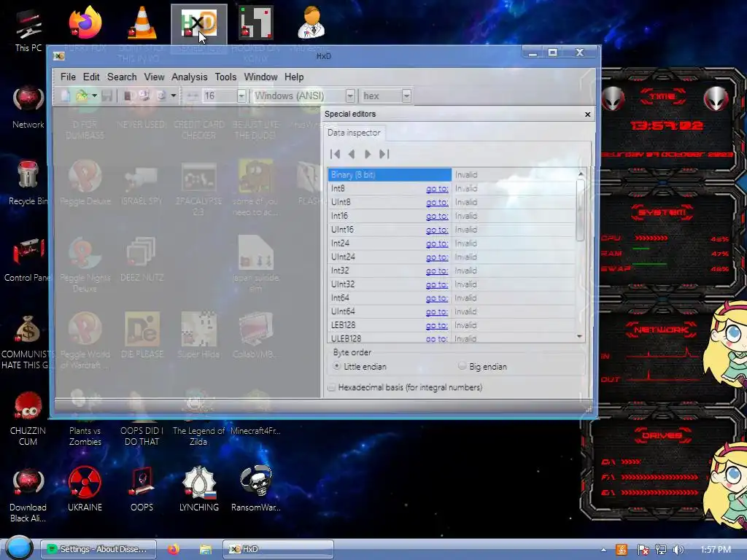Open the File menu
This screenshot has height=560, width=747.
tap(68, 77)
